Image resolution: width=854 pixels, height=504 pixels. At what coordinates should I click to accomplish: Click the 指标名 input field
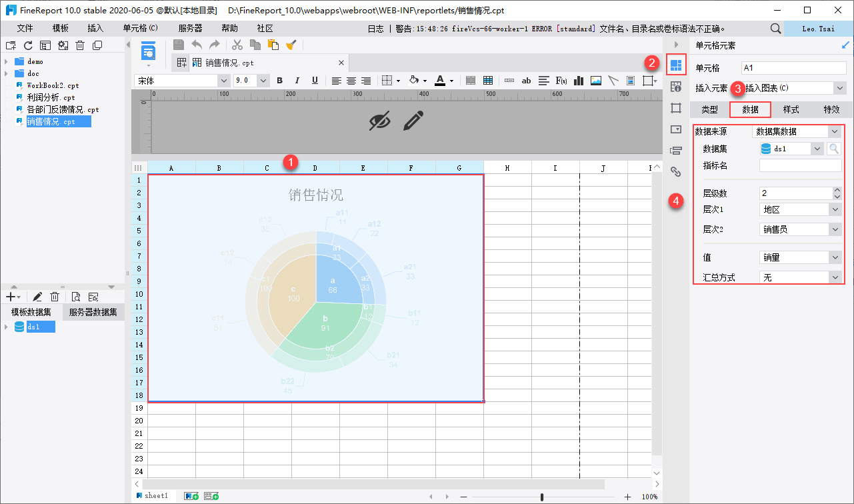coord(800,165)
